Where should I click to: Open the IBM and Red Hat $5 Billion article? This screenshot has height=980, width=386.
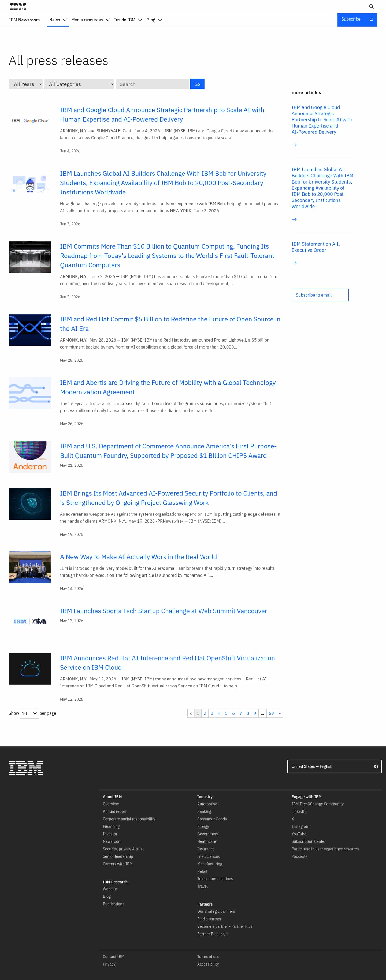pyautogui.click(x=170, y=324)
